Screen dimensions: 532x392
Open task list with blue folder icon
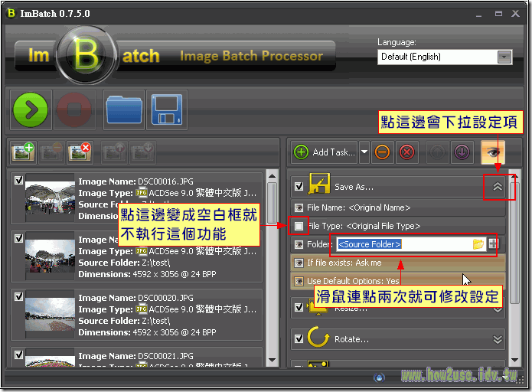click(x=124, y=109)
